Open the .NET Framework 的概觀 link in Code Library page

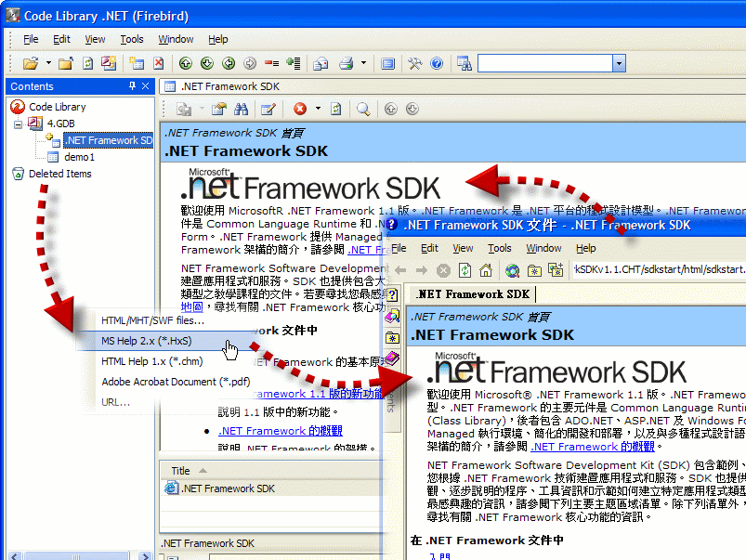tap(281, 431)
